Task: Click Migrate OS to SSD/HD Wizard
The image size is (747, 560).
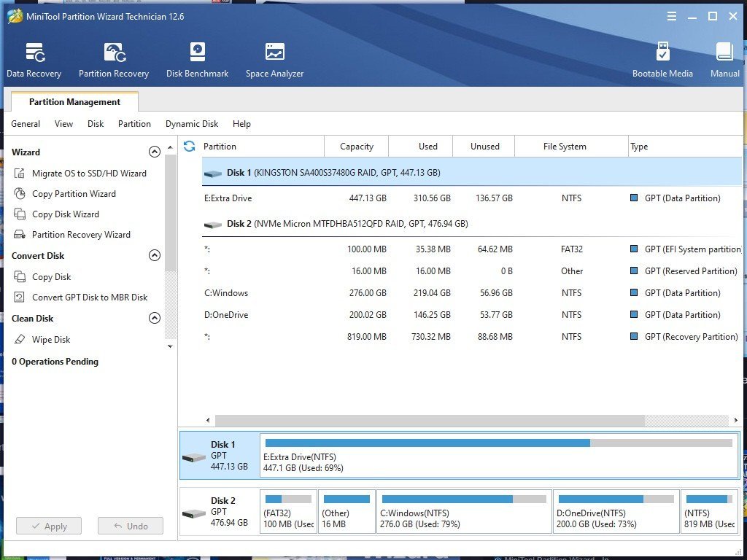Action: [89, 174]
